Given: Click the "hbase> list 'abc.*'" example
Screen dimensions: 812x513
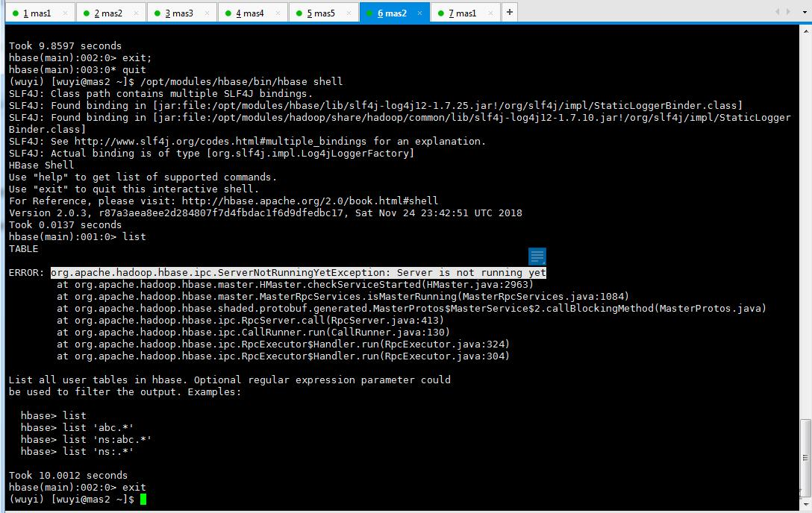Looking at the screenshot, I should (x=77, y=428).
